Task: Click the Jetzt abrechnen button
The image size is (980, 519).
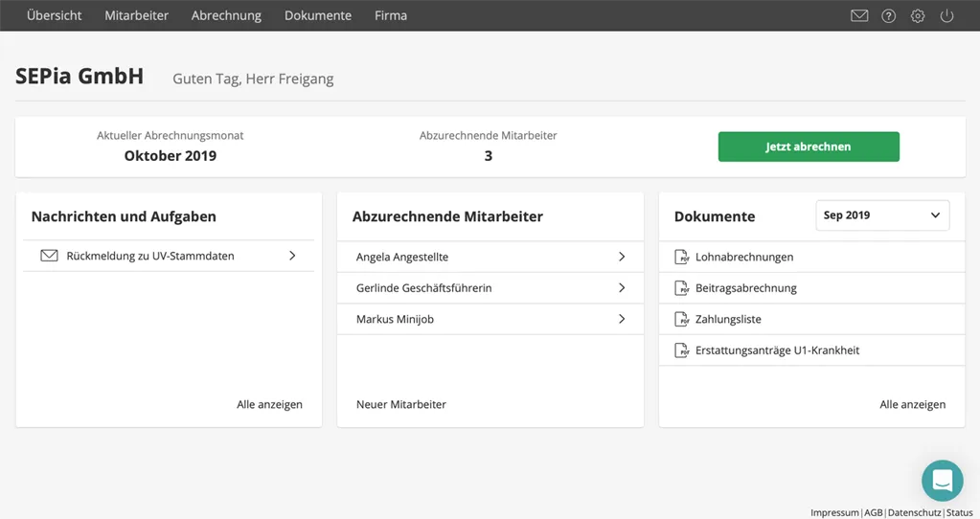Action: click(x=809, y=147)
